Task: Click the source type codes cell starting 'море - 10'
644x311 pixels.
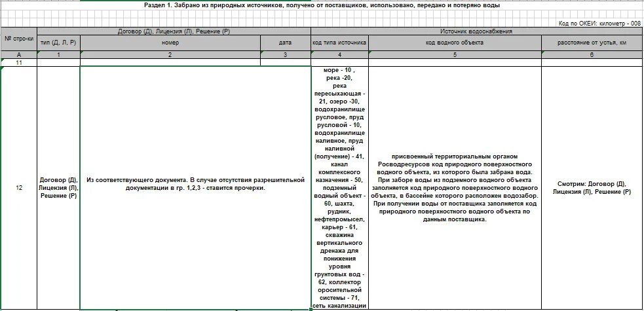Action: click(339, 188)
